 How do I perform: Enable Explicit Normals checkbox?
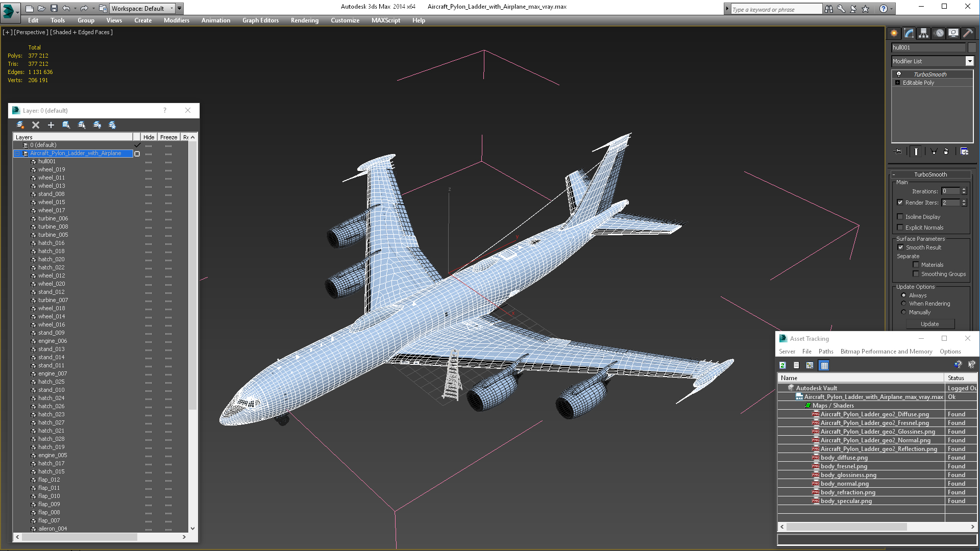click(900, 228)
